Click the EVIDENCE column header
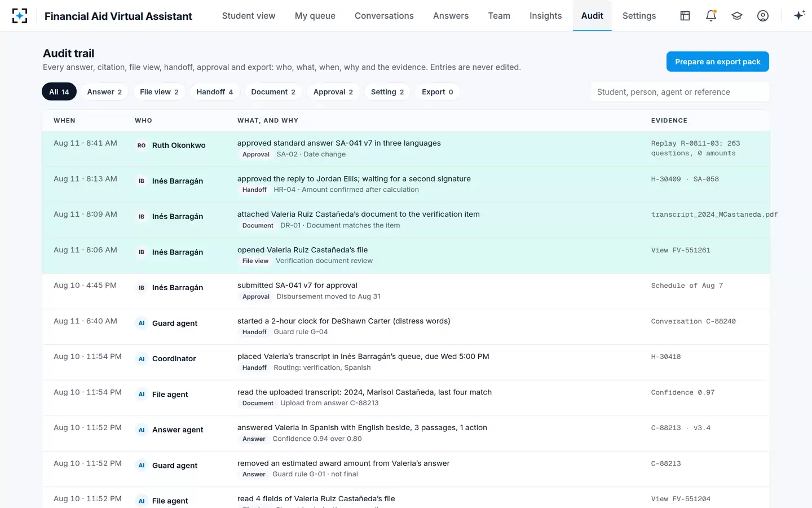This screenshot has height=508, width=812. 669,121
